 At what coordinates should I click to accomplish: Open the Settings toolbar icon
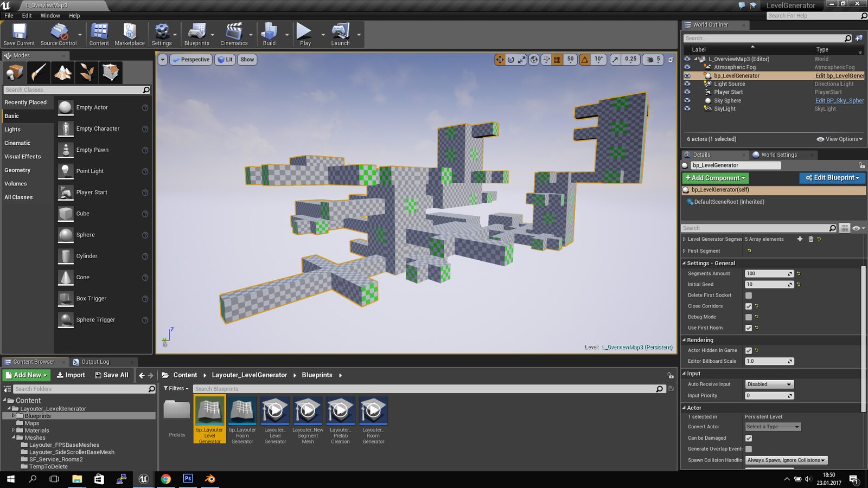162,34
